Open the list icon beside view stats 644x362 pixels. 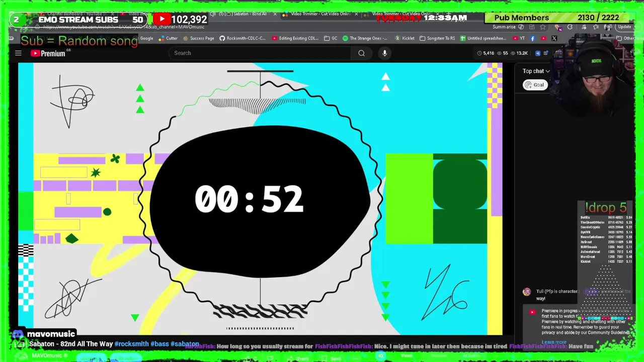546,53
